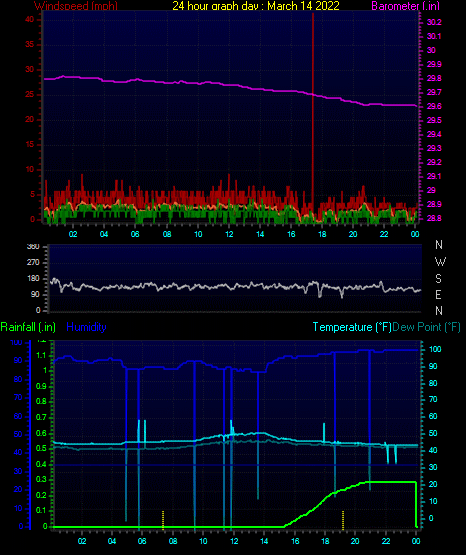
Task: Click the Humidity legend label
Action: pyautogui.click(x=86, y=327)
